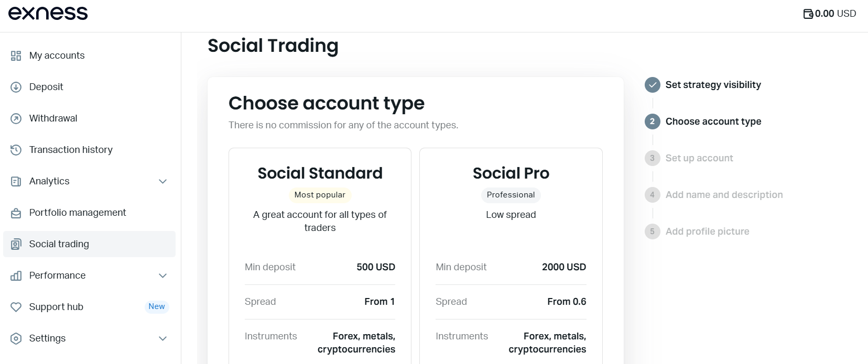The height and width of the screenshot is (364, 868).
Task: Click the My accounts grid icon
Action: [16, 56]
